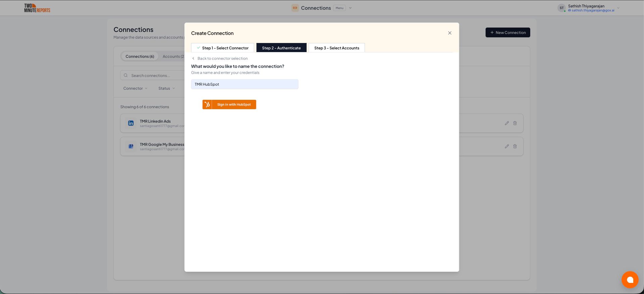The image size is (644, 294).
Task: Edit the TMR Google My Business connection
Action: (x=507, y=146)
